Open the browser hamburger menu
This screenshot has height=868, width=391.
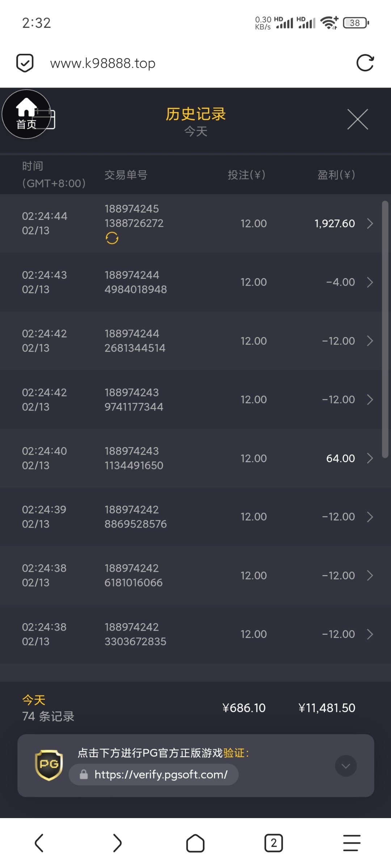(352, 843)
